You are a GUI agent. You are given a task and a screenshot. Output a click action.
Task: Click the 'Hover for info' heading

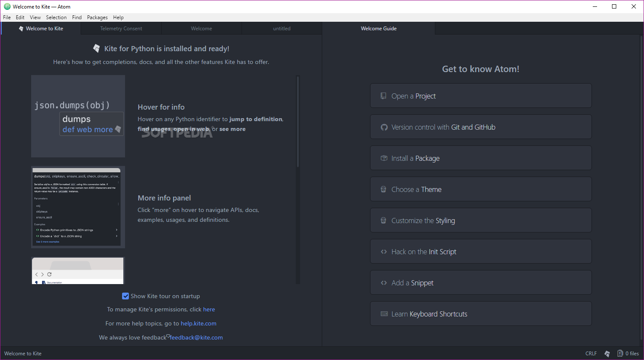click(161, 107)
